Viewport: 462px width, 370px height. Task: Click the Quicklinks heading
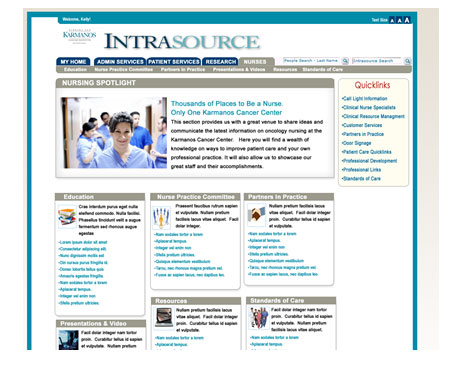[x=372, y=85]
